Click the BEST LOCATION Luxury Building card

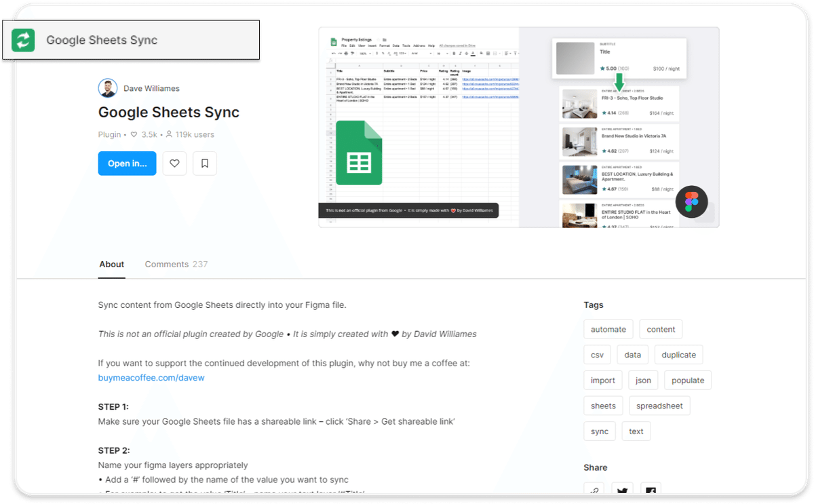click(x=619, y=179)
